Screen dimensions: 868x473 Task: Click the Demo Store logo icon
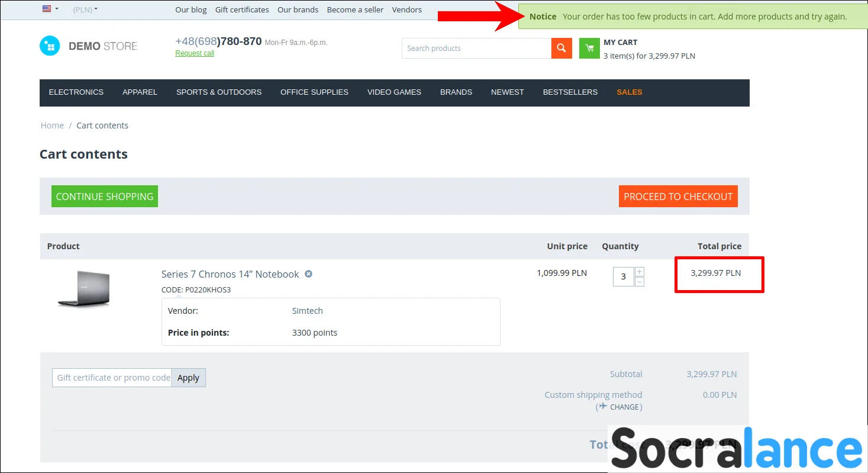(x=50, y=46)
